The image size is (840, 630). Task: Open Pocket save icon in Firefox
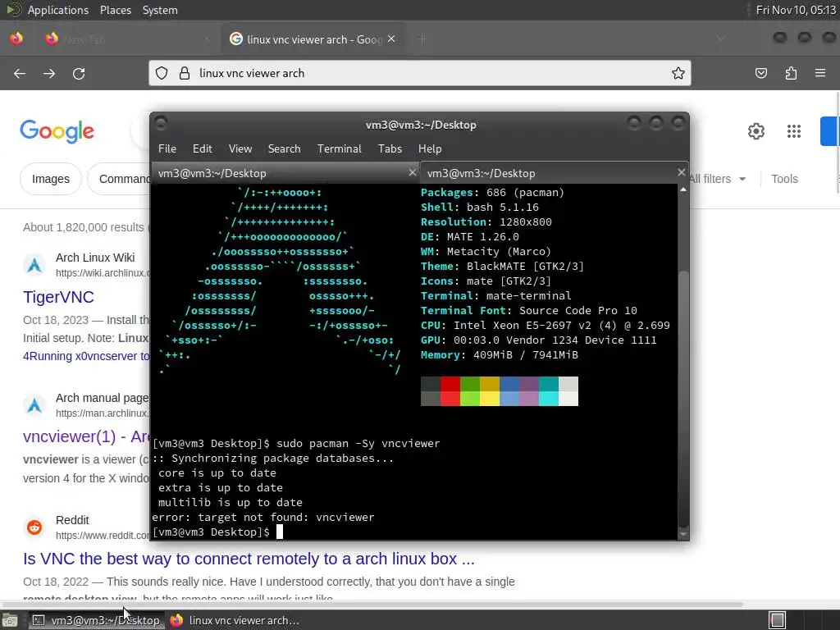[760, 73]
